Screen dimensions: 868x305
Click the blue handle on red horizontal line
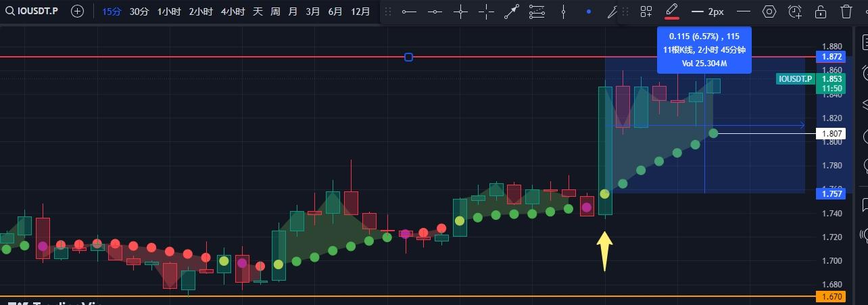408,57
